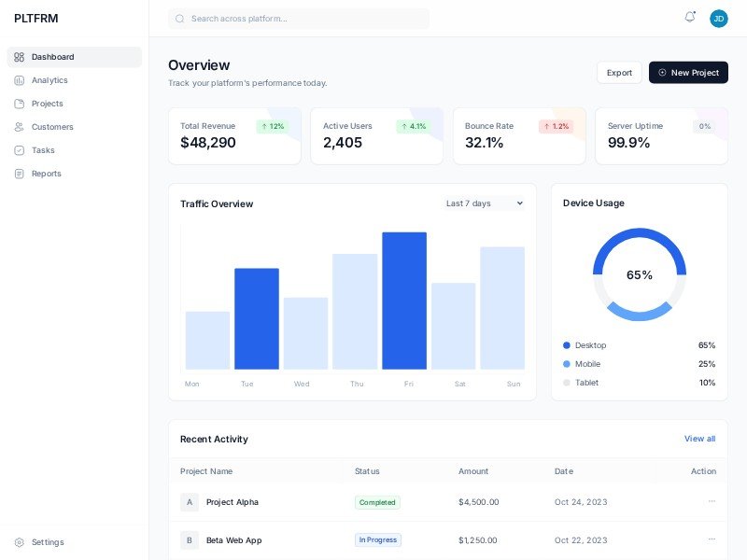Go to Reports in the sidebar
The image size is (747, 560).
(46, 174)
